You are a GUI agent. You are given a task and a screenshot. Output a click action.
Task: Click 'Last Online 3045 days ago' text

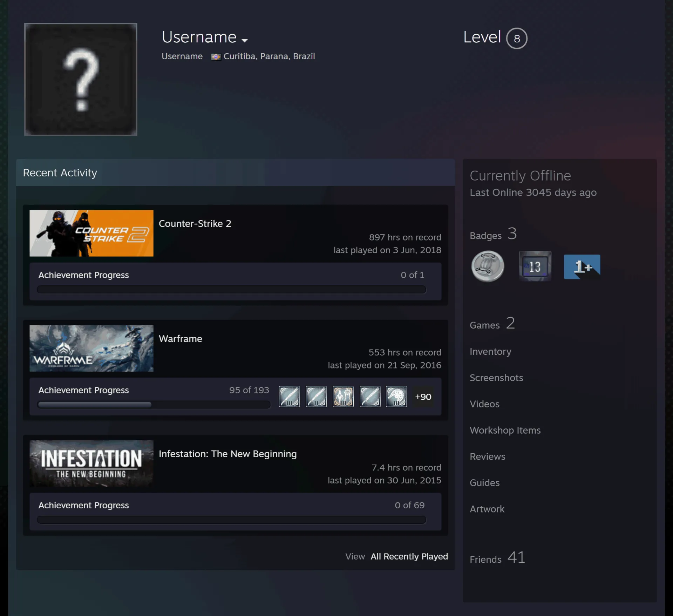[533, 192]
